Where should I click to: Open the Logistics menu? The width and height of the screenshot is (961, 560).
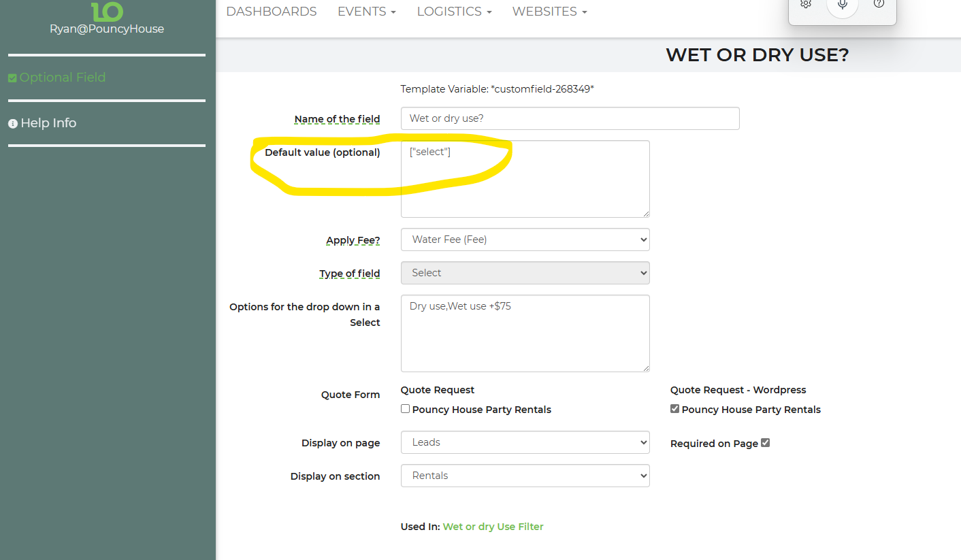tap(454, 12)
